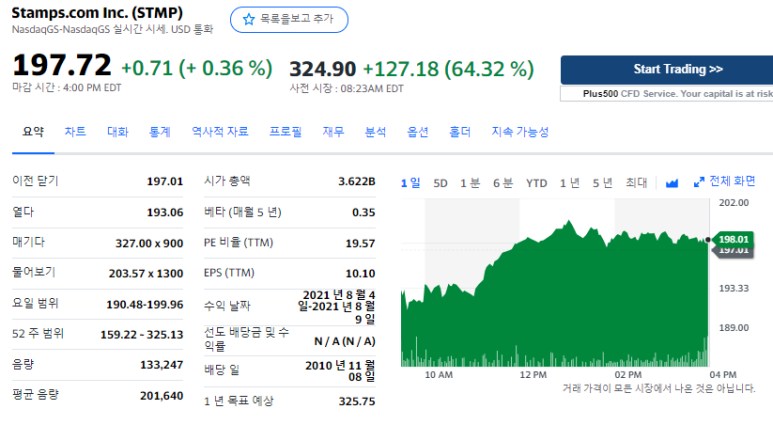Go to the 홀더 tab
Screen dimensions: 773x425
point(460,132)
